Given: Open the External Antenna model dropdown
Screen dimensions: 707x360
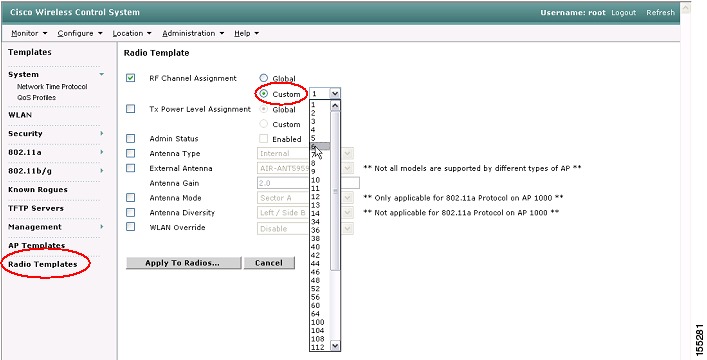Looking at the screenshot, I should click(305, 168).
